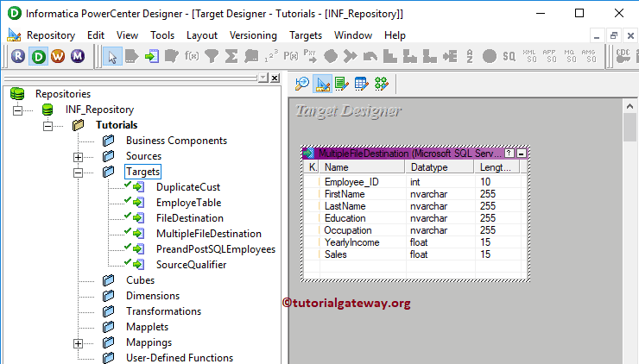
Task: Collapse the Tutorials folder node
Action: click(47, 126)
